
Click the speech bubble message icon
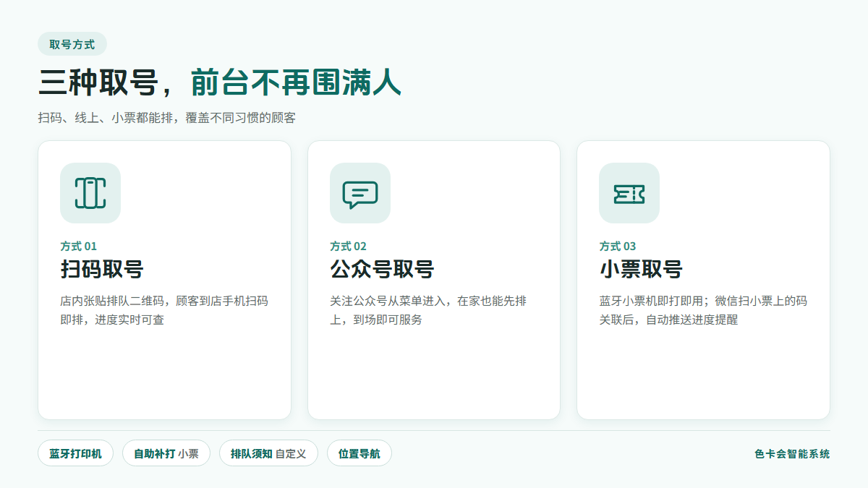click(360, 193)
